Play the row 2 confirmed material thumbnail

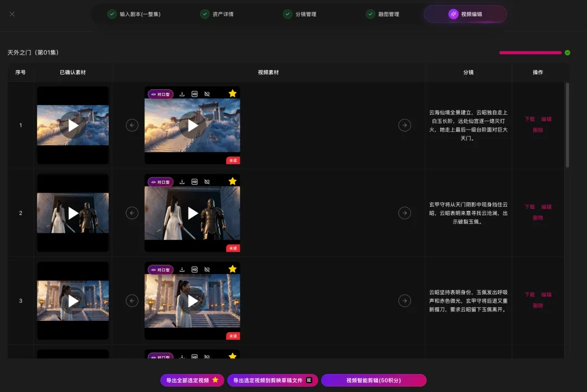73,213
